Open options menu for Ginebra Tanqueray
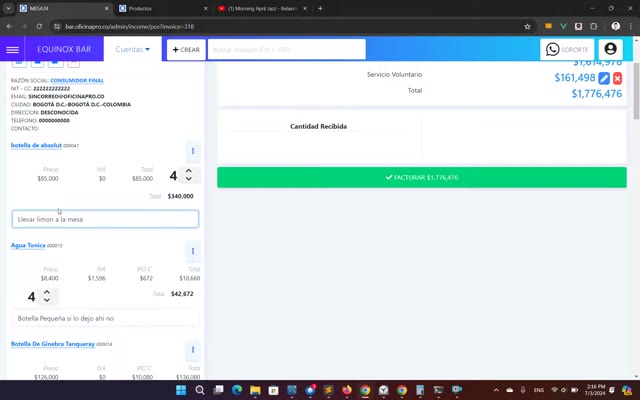Screen dimensions: 640x400 193,350
